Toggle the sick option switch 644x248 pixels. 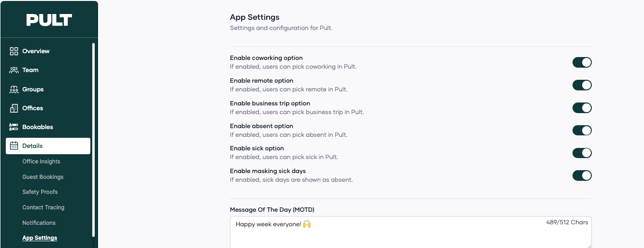point(582,153)
